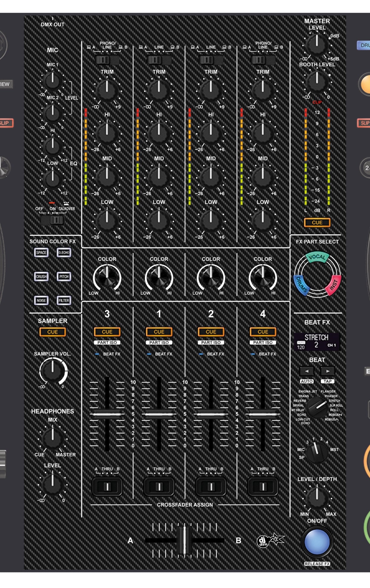Click the HEADPHONES MIX knob
The height and width of the screenshot is (588, 370).
pyautogui.click(x=53, y=439)
